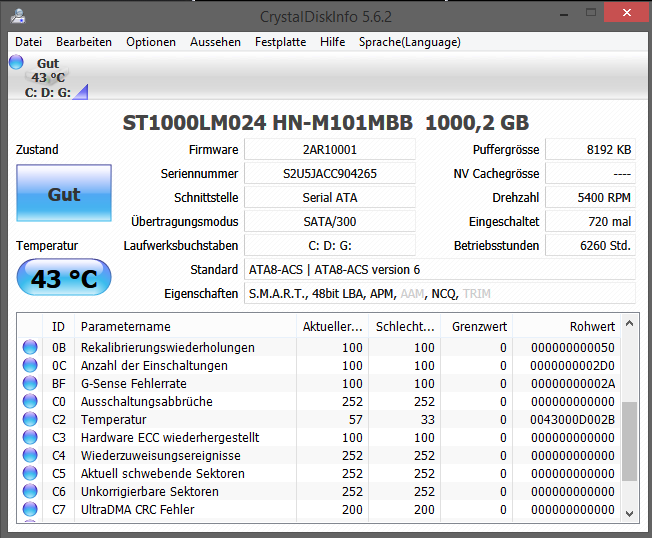
Task: Click status orb for Wiederzuweisungsereignisse row
Action: [x=30, y=455]
